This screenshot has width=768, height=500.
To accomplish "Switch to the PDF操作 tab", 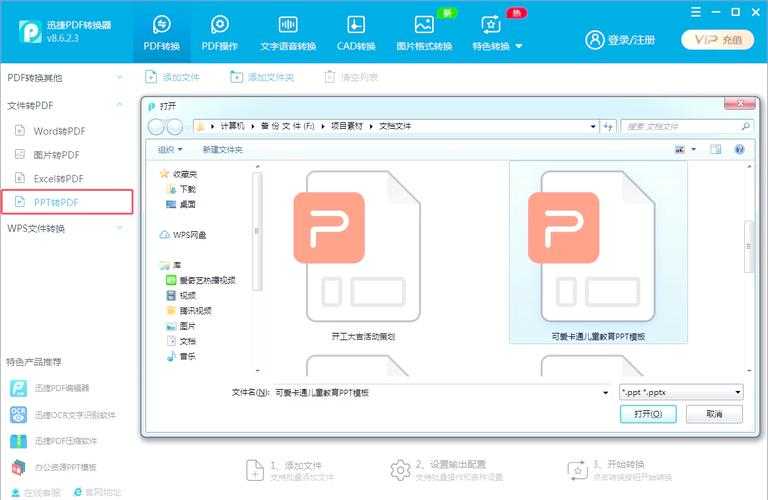I will point(219,32).
